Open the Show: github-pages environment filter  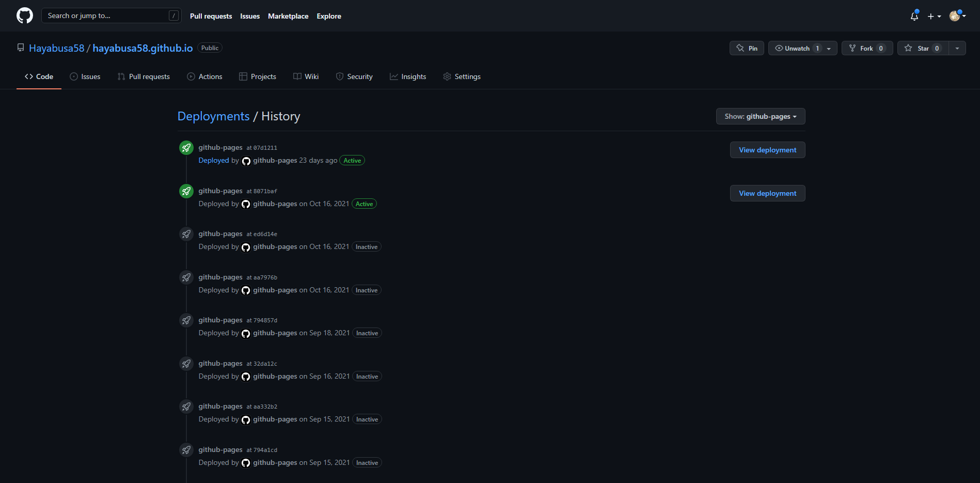click(761, 116)
